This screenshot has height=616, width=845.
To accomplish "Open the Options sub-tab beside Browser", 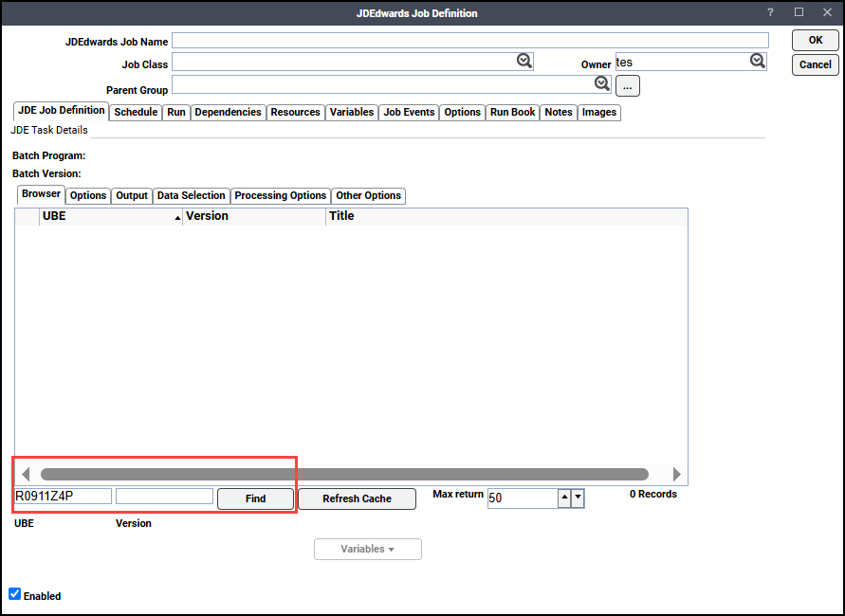I will click(88, 195).
